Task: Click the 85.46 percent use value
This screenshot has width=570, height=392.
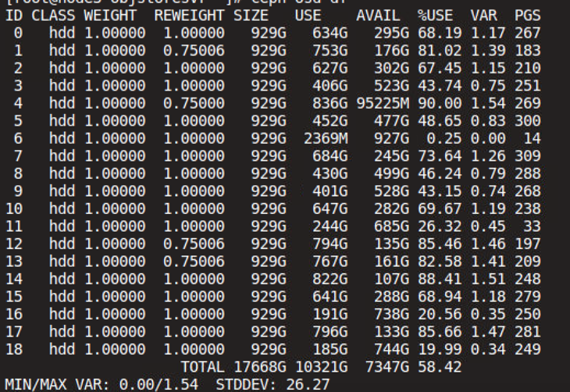Action: click(x=440, y=244)
